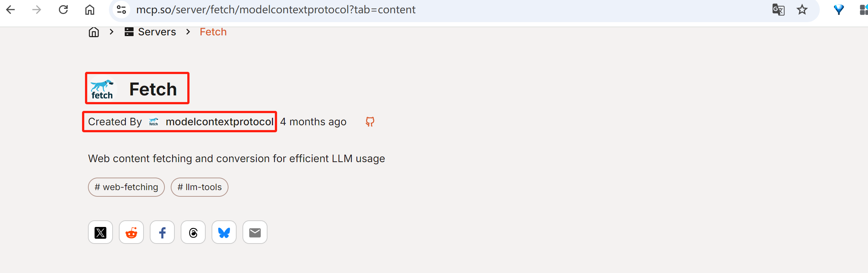The width and height of the screenshot is (868, 273).
Task: Click the blue gem extension icon
Action: (839, 10)
